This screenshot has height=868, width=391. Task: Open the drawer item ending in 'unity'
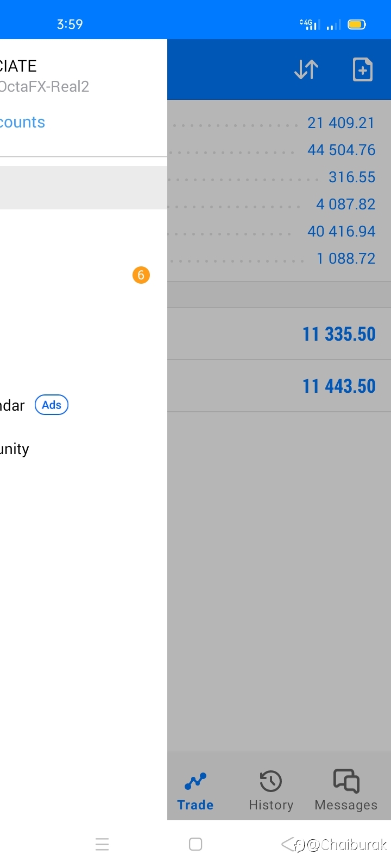pos(15,449)
